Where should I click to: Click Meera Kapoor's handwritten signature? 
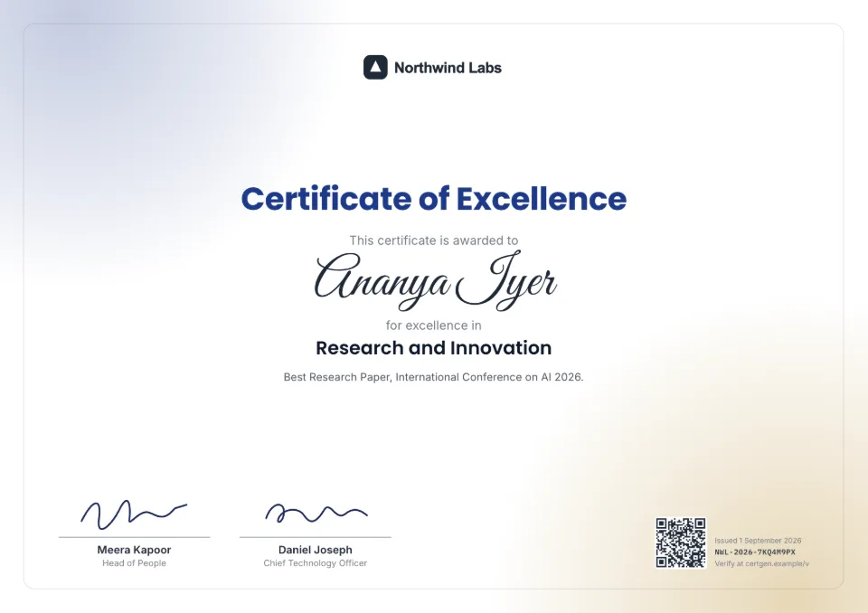[x=134, y=515]
